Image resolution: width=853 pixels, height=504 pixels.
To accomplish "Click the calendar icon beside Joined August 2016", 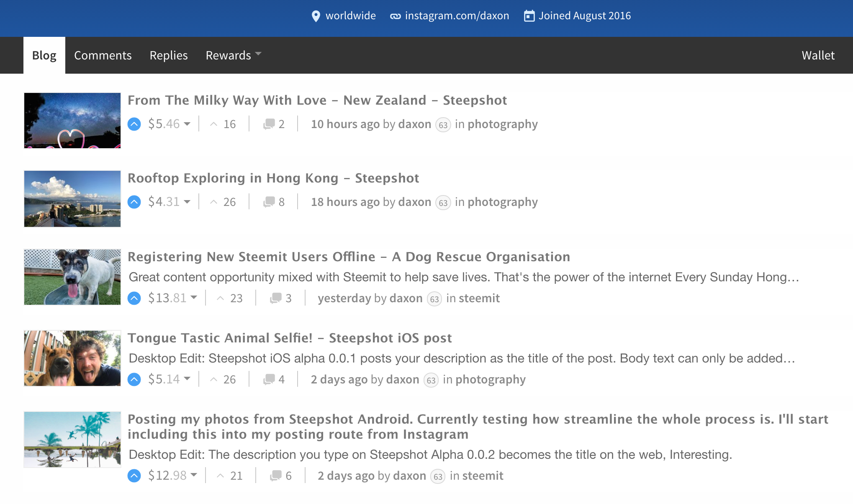I will click(529, 16).
